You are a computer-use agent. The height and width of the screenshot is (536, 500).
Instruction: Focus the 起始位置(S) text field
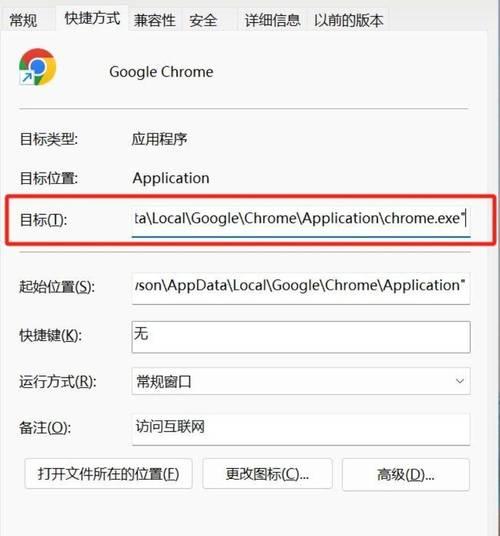click(301, 288)
